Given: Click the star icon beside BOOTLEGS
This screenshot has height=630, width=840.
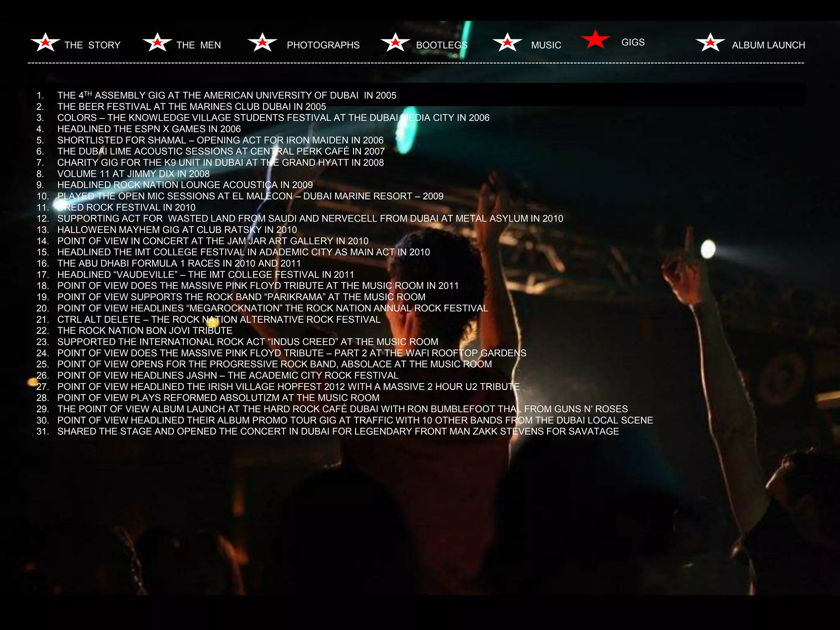Looking at the screenshot, I should [x=395, y=42].
